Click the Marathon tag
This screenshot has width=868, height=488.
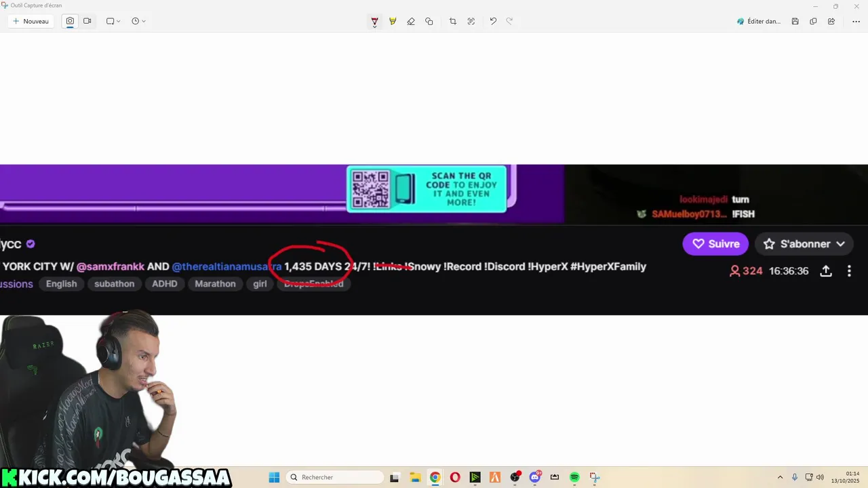(x=215, y=284)
